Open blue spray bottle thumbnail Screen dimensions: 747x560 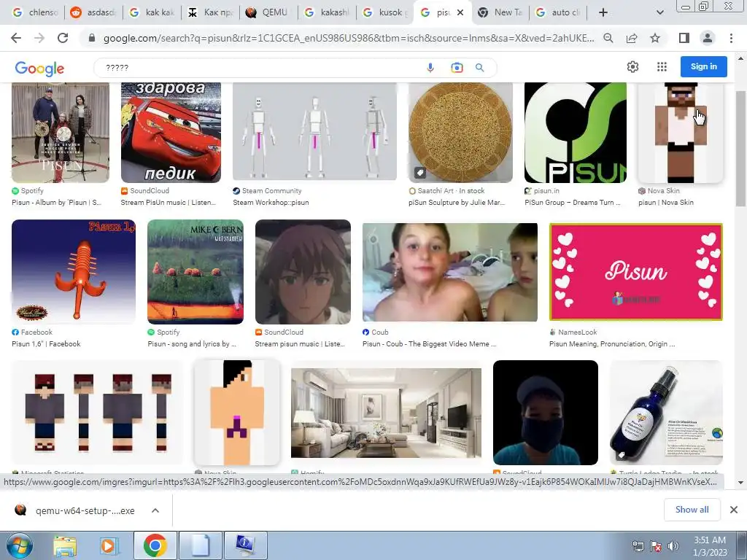point(667,413)
